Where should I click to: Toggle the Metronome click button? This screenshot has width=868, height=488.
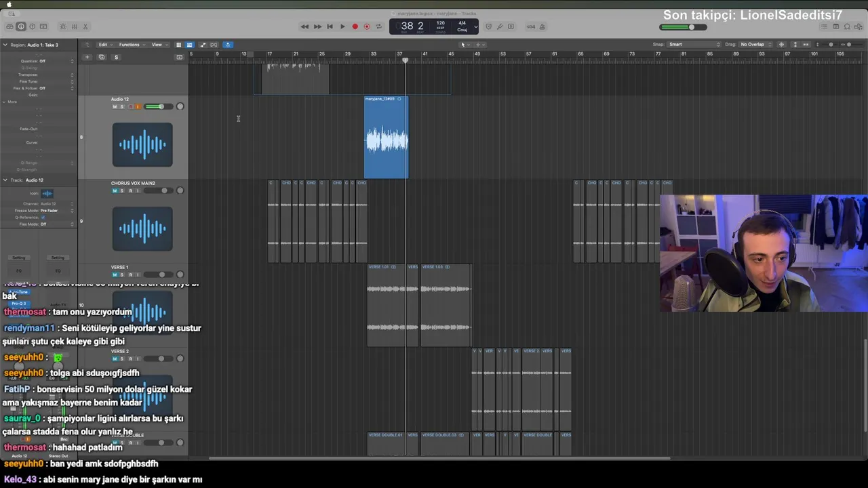coord(542,26)
